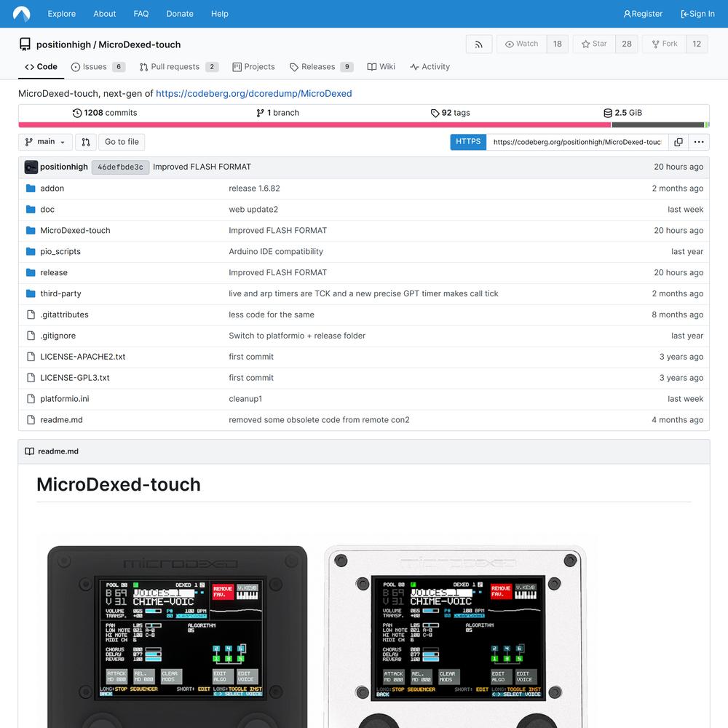
Task: Open the Codeberg home logo
Action: tap(21, 14)
